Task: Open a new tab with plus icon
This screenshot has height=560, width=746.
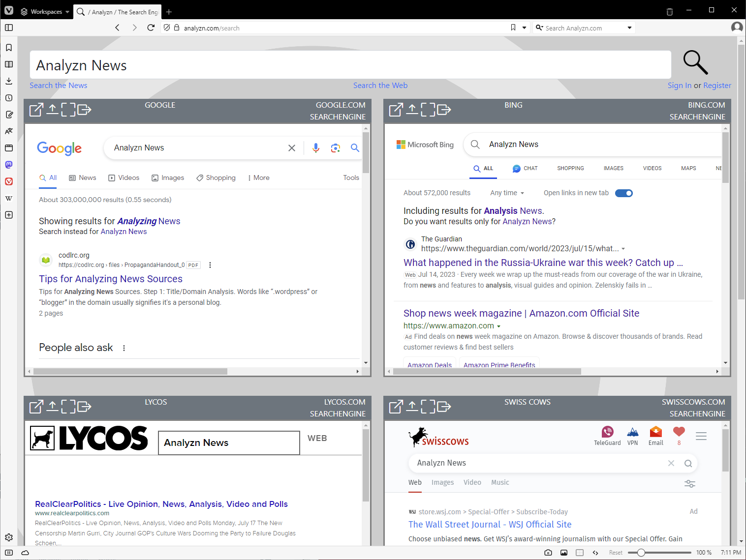Action: coord(169,12)
